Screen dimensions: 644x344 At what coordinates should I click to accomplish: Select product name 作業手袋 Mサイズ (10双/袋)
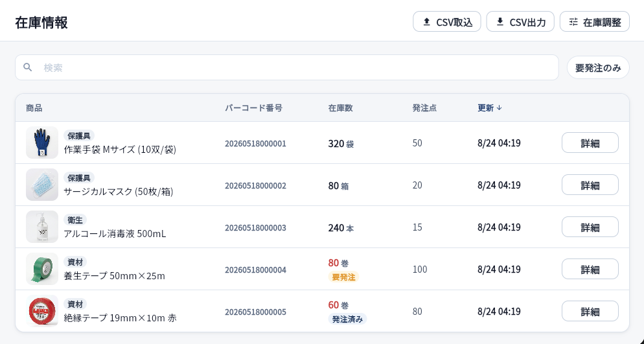tap(120, 150)
